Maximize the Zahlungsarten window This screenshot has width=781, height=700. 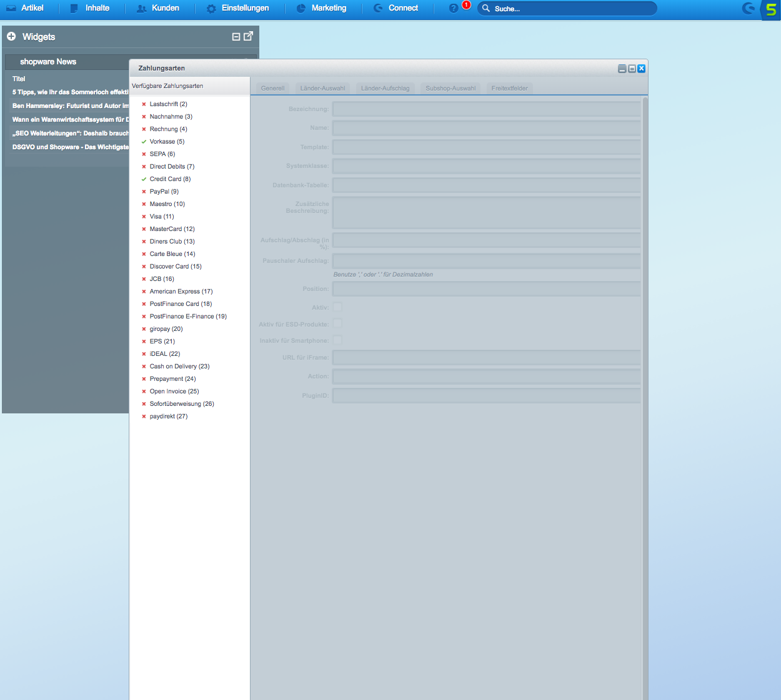pos(632,69)
